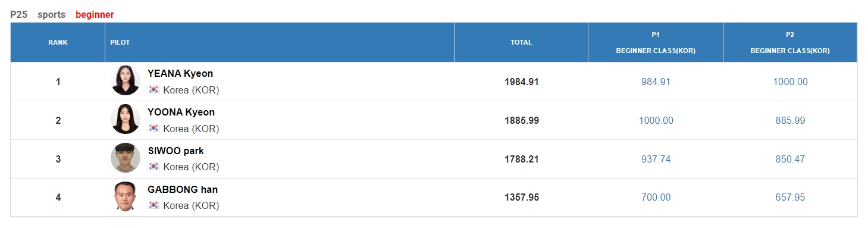Click the Korea flag icon under YEANA Kyeon
Image resolution: width=868 pixels, height=228 pixels.
click(x=154, y=90)
